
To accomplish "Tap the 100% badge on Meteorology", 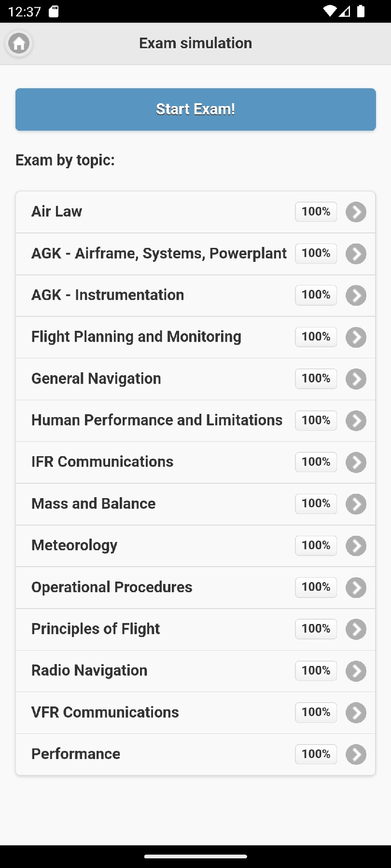I will point(316,545).
